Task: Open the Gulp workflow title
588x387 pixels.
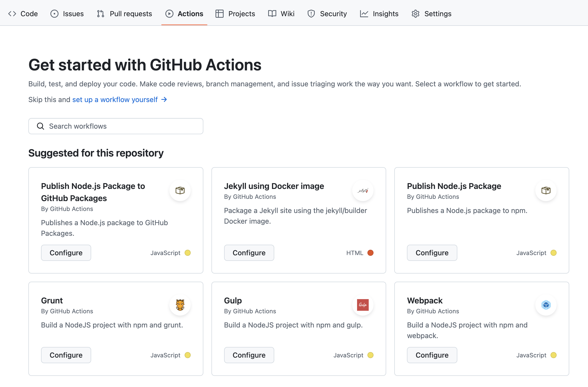Action: 233,300
